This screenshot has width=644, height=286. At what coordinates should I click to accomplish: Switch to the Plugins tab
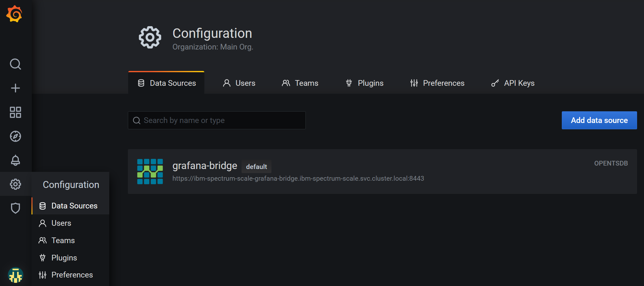point(365,83)
